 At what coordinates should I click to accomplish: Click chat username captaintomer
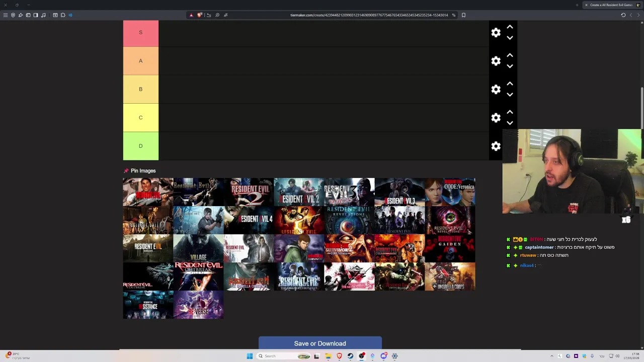(x=539, y=247)
